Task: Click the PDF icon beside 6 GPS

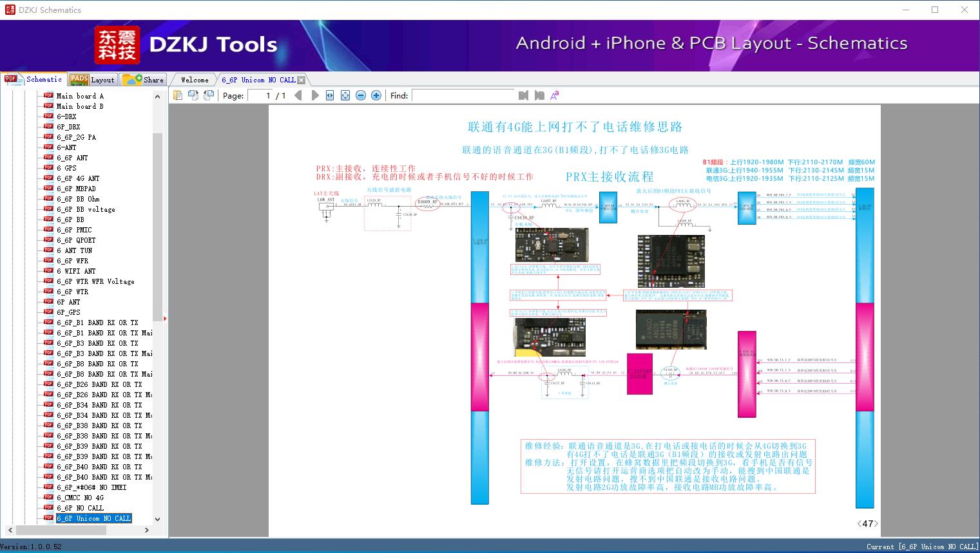Action: tap(48, 167)
